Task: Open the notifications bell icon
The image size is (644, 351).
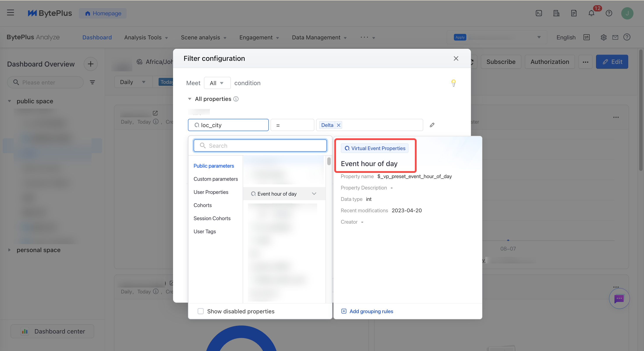Action: click(591, 13)
